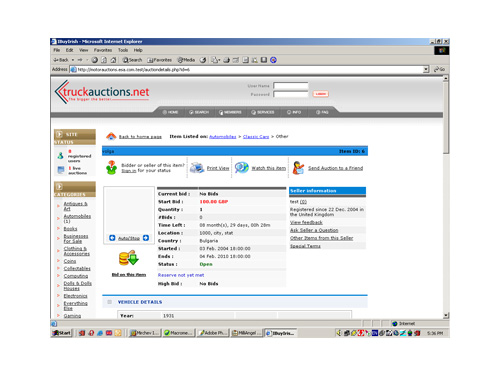This screenshot has width=500, height=375.
Task: Follow the Back to home page link
Action: pyautogui.click(x=140, y=137)
